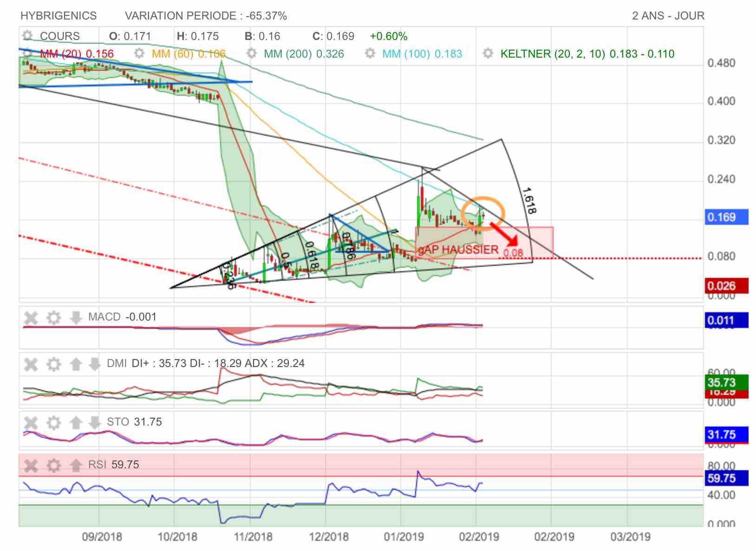Remove the DMI indicator panel
This screenshot has height=551, width=756.
(31, 364)
